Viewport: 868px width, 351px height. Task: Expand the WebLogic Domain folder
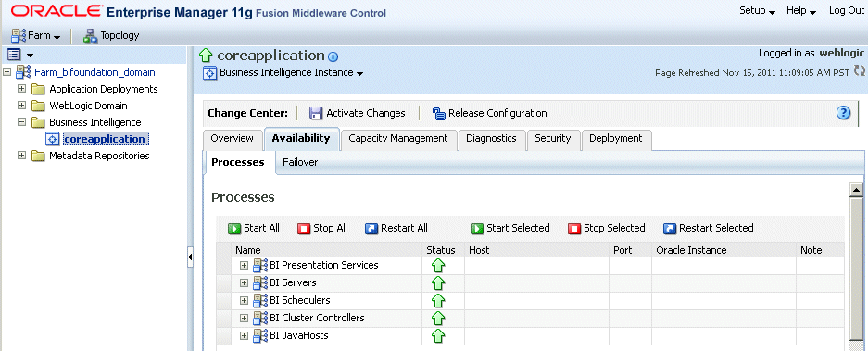coord(21,106)
